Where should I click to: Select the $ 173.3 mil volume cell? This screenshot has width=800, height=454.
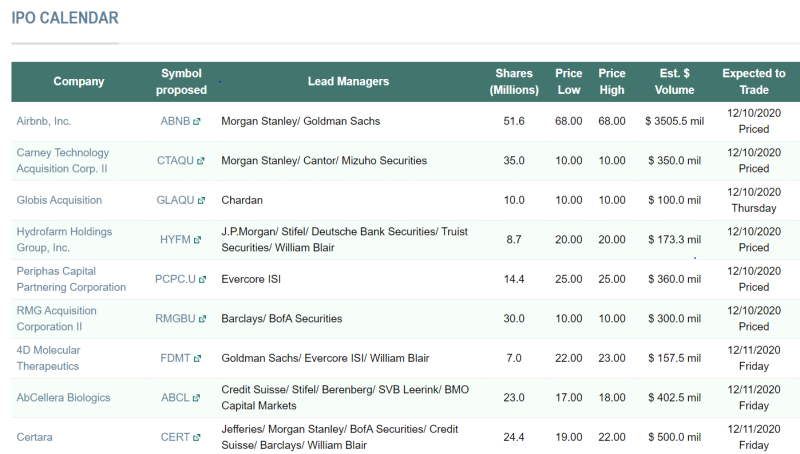[x=674, y=240]
